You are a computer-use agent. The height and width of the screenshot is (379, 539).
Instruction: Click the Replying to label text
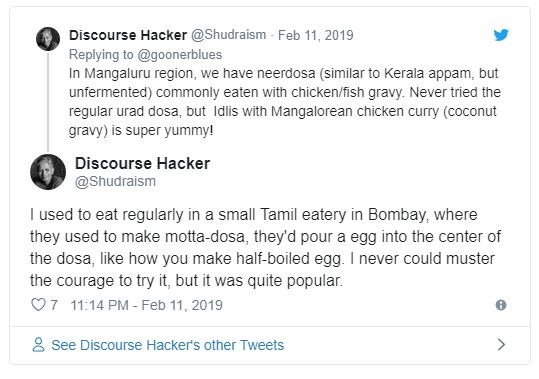(x=101, y=55)
